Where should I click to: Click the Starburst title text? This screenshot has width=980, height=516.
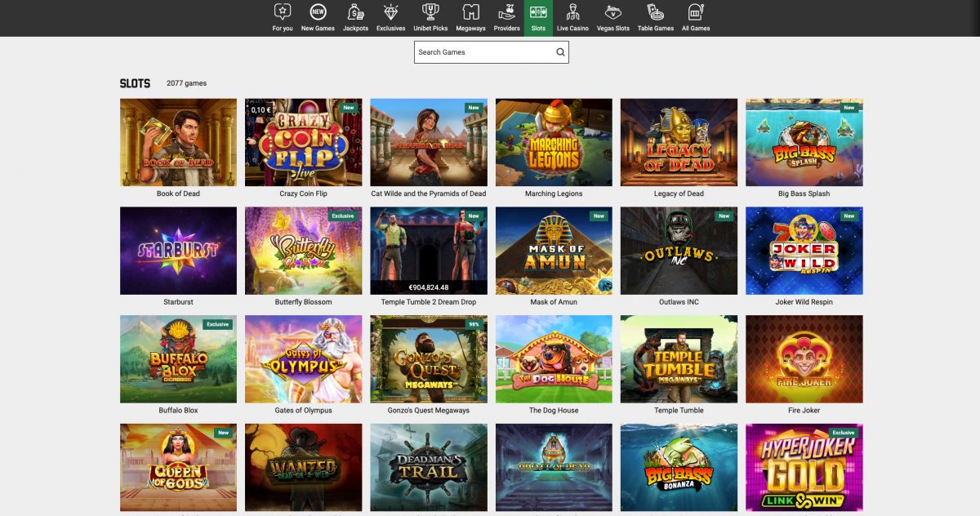coord(178,302)
